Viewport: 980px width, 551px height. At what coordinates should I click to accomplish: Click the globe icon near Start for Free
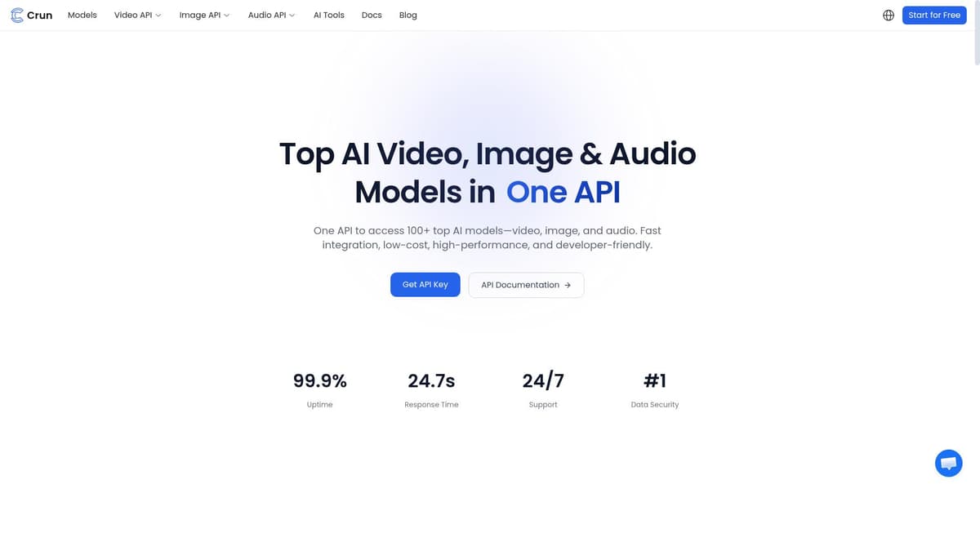pyautogui.click(x=889, y=15)
